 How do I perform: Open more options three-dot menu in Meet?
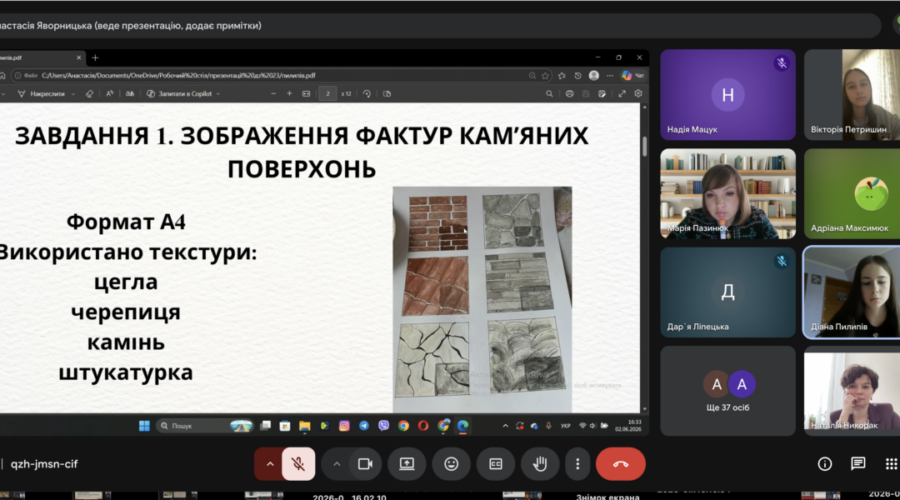pos(577,464)
